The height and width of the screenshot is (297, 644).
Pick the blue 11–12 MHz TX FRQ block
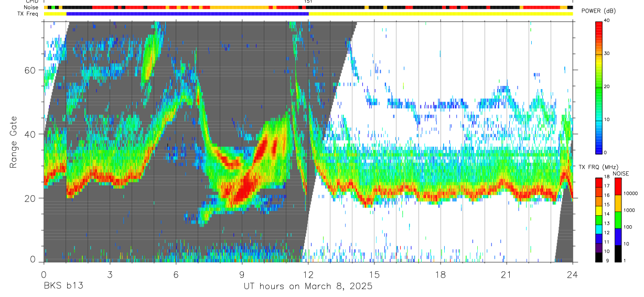pyautogui.click(x=598, y=238)
